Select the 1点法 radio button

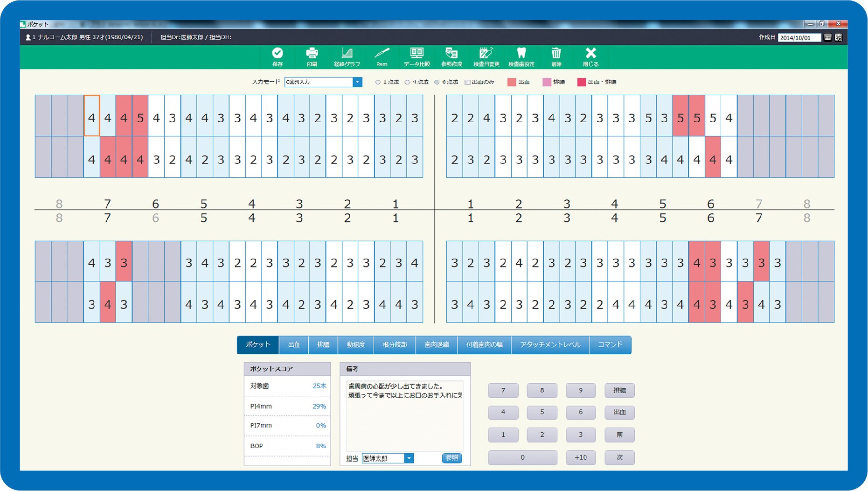point(378,82)
